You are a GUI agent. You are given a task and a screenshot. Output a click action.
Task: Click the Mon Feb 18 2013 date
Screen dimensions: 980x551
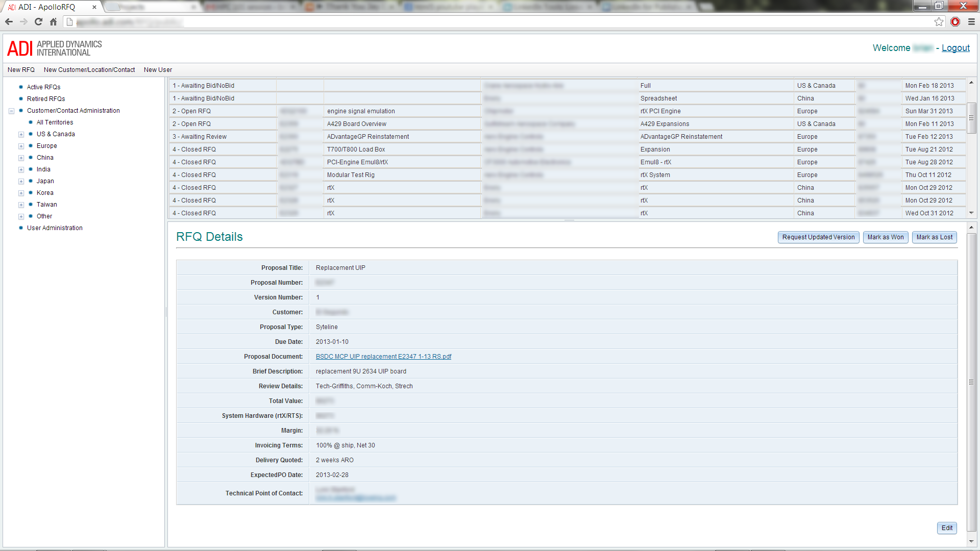tap(929, 86)
